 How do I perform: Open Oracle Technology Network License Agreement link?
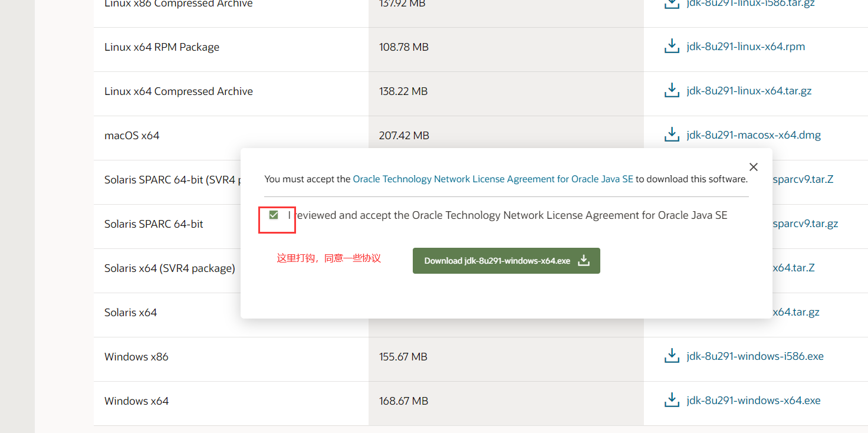(493, 179)
